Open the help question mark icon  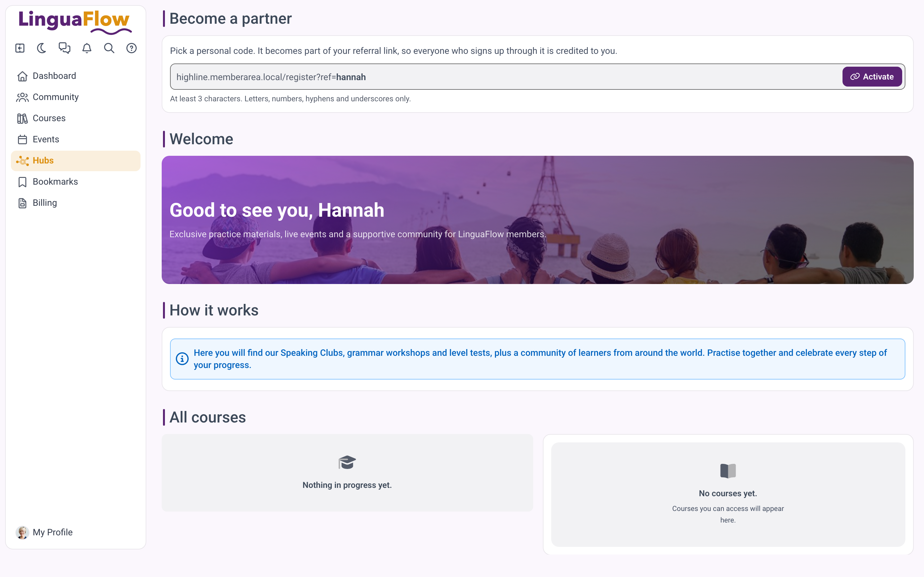pos(131,48)
